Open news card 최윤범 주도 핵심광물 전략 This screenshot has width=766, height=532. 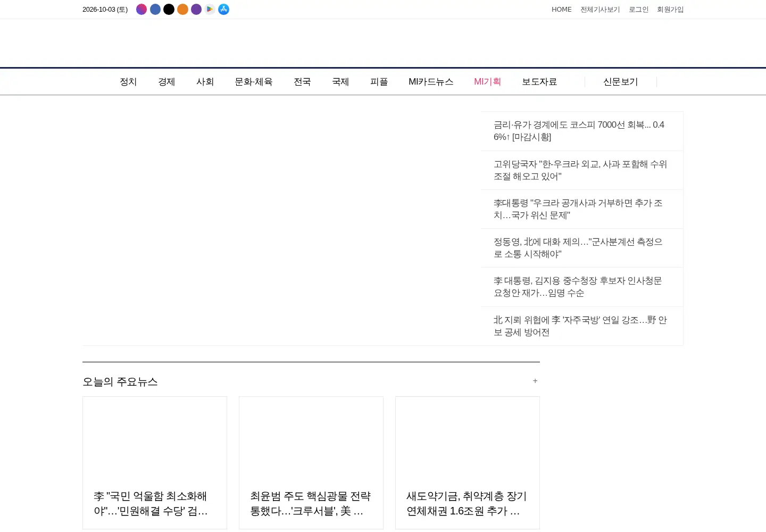[311, 463]
